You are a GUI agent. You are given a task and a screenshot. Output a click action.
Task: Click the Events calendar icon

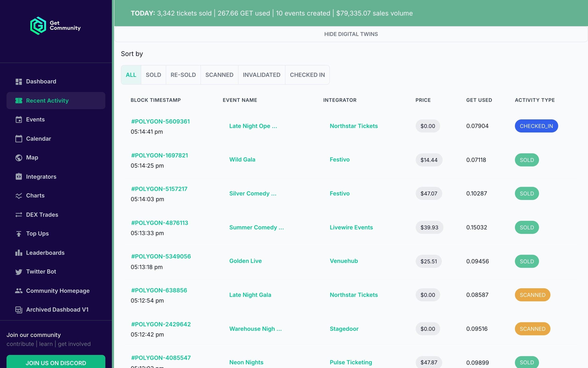point(19,120)
